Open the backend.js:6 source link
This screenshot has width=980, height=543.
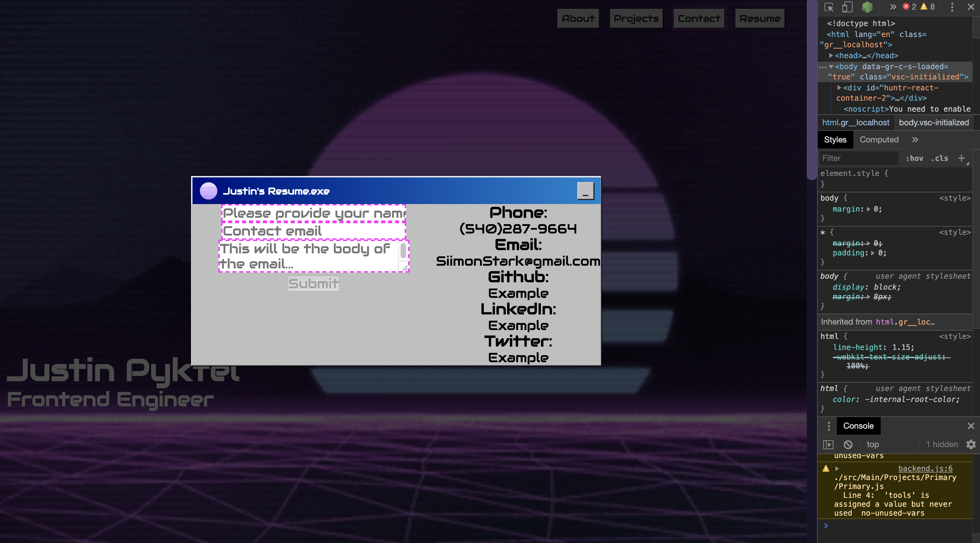(925, 468)
